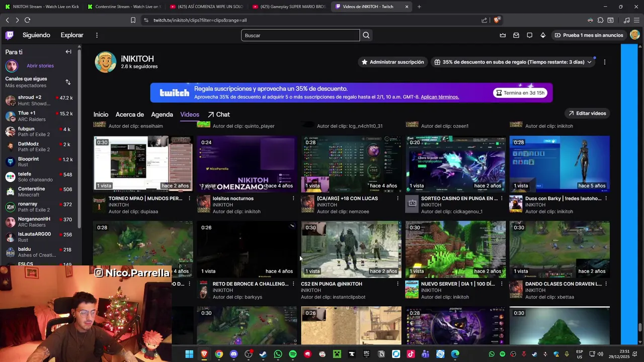The height and width of the screenshot is (362, 644).
Task: Open Epic Games launcher from the taskbar
Action: point(367,354)
